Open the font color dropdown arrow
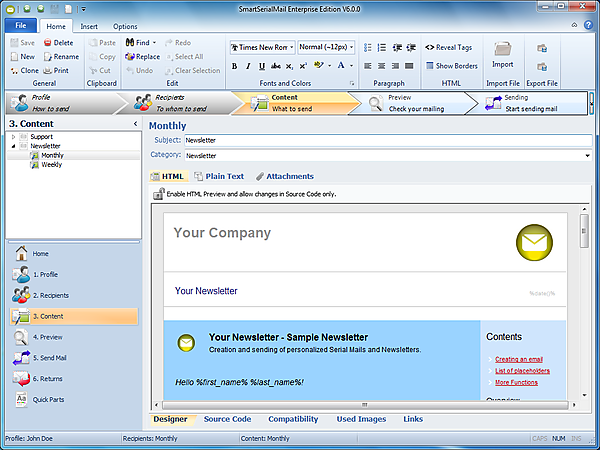This screenshot has height=450, width=600. pyautogui.click(x=351, y=66)
